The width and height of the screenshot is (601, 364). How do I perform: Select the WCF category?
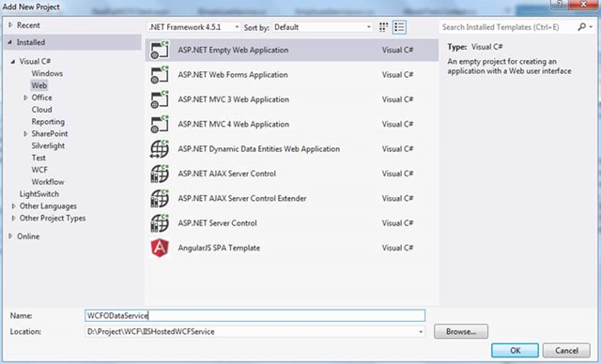click(x=39, y=170)
